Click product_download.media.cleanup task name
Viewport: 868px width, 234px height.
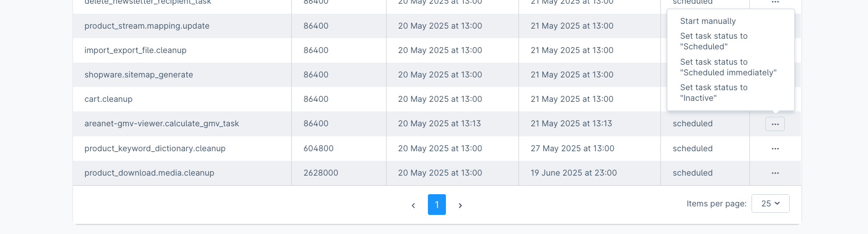tap(149, 173)
